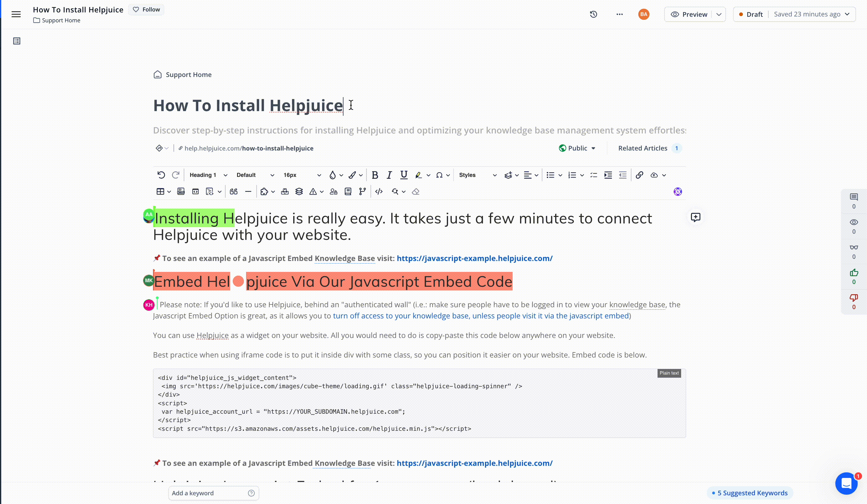Open the Default font family dropdown
The width and height of the screenshot is (867, 504).
click(x=255, y=175)
